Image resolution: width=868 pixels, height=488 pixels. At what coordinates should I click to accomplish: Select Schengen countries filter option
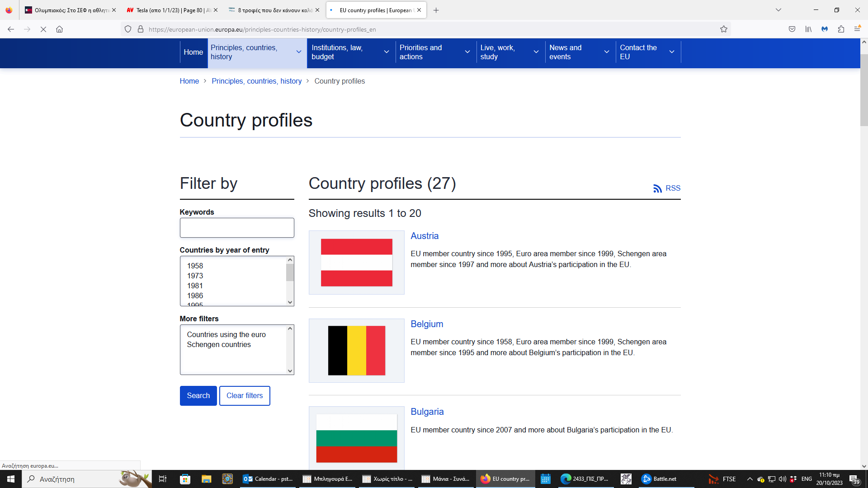pyautogui.click(x=219, y=344)
